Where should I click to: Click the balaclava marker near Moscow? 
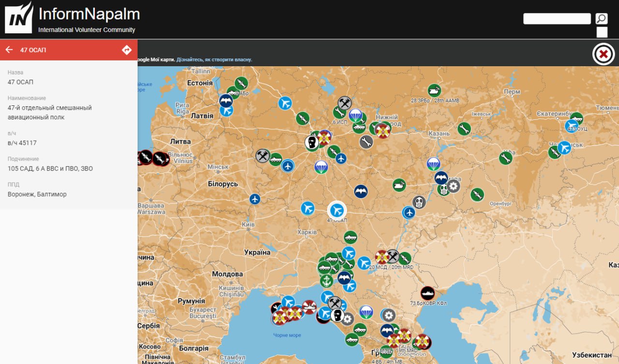pyautogui.click(x=312, y=142)
